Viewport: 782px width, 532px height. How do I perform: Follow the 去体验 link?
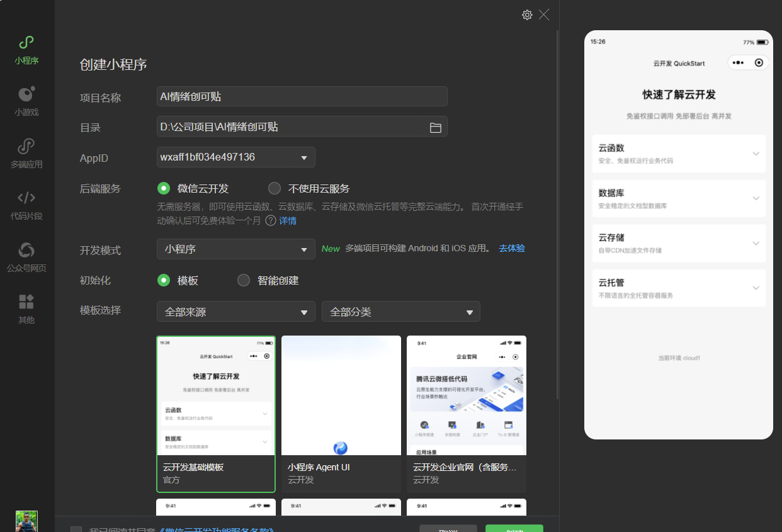pyautogui.click(x=512, y=248)
